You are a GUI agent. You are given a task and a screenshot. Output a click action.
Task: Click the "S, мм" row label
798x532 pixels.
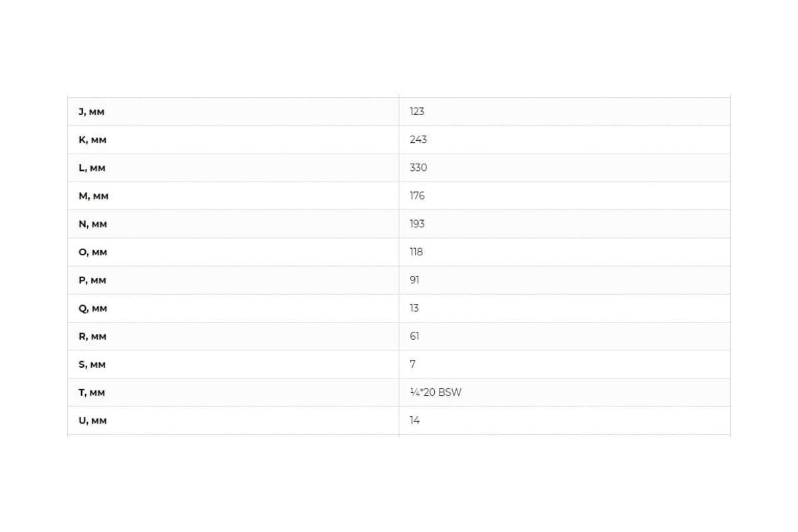[92, 364]
